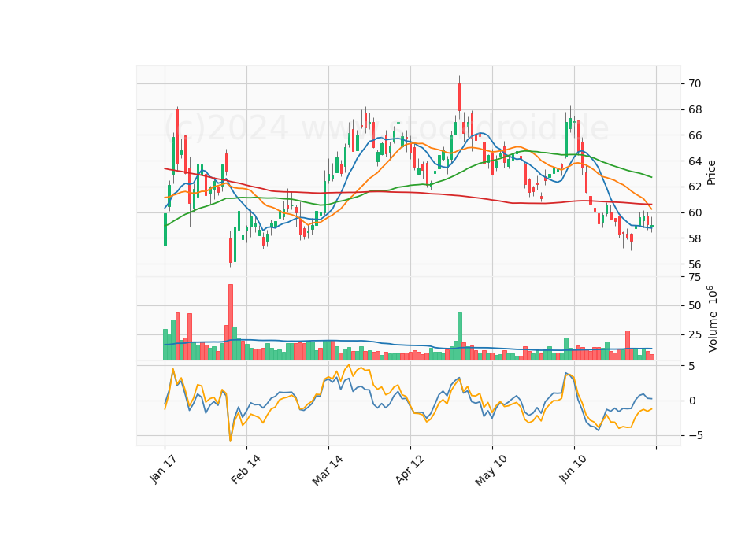Click the 58 price axis tick
Image resolution: width=756 pixels, height=543 pixels.
click(695, 238)
